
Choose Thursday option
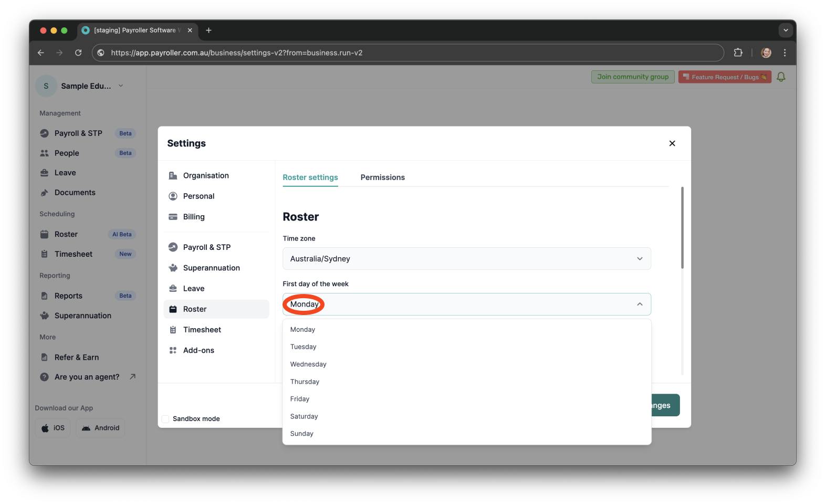click(x=467, y=382)
